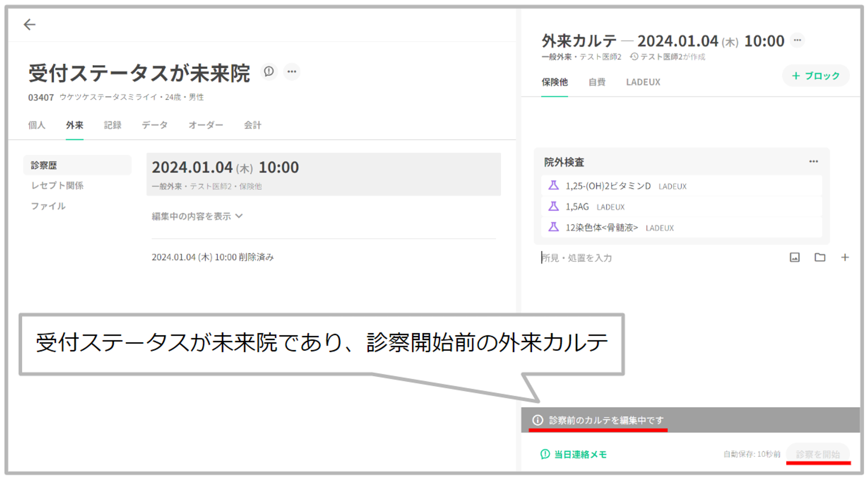This screenshot has width=868, height=479.
Task: Switch to the オーダー tab
Action: (x=206, y=126)
